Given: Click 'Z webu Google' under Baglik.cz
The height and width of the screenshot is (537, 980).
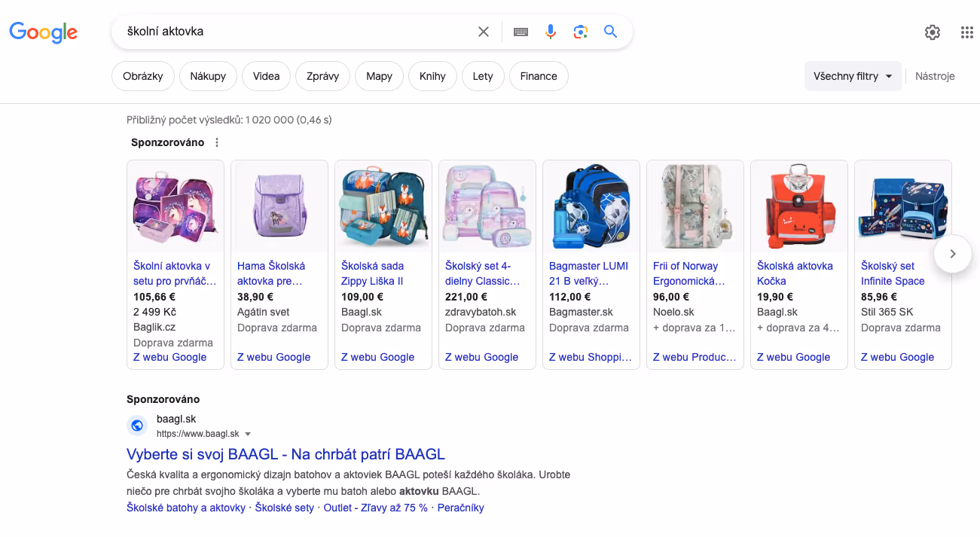Looking at the screenshot, I should tap(169, 357).
